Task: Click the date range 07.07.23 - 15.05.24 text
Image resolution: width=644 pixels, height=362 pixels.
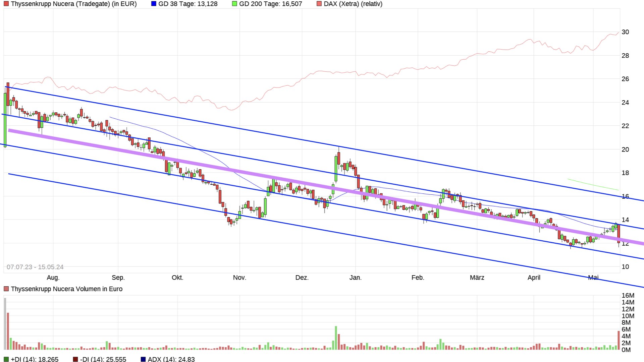Action: (35, 267)
